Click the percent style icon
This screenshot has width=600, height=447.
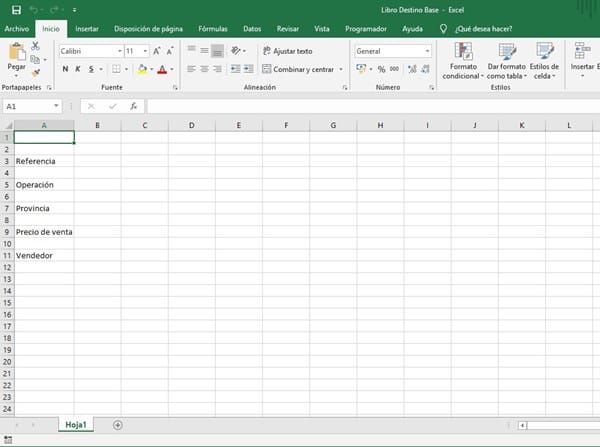click(381, 69)
